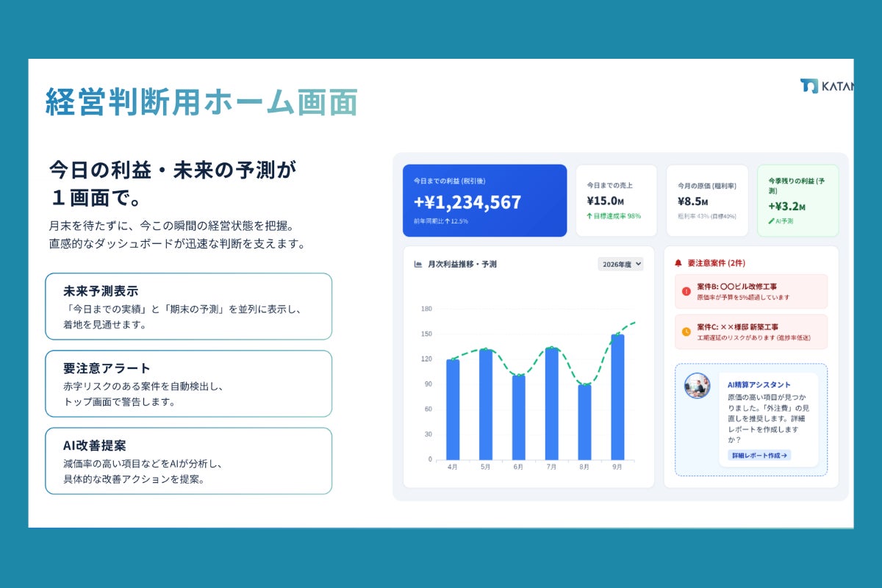
Task: Click the chart icon beside 月次利益推移・予測
Action: [x=418, y=264]
